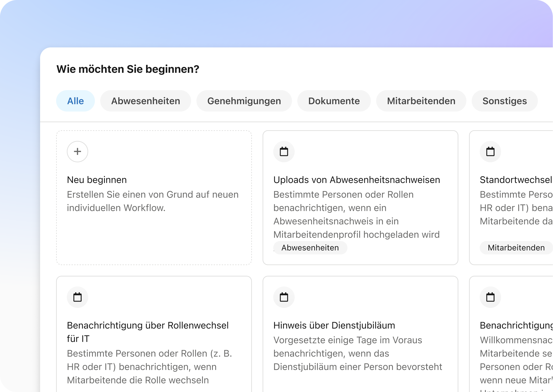
Task: Click calendar icon on Hinweis über Dienstjubiläum card
Action: click(x=284, y=297)
